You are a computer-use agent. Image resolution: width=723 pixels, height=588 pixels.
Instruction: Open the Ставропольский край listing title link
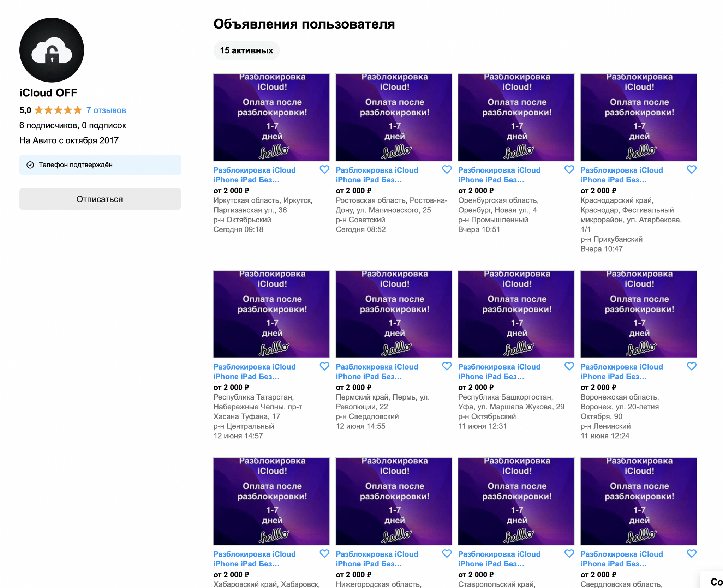click(499, 559)
